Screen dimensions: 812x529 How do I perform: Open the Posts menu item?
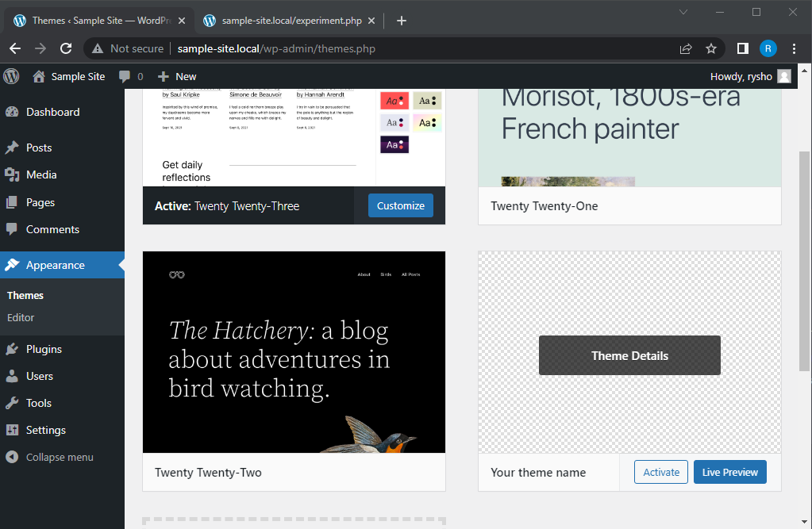[62, 148]
